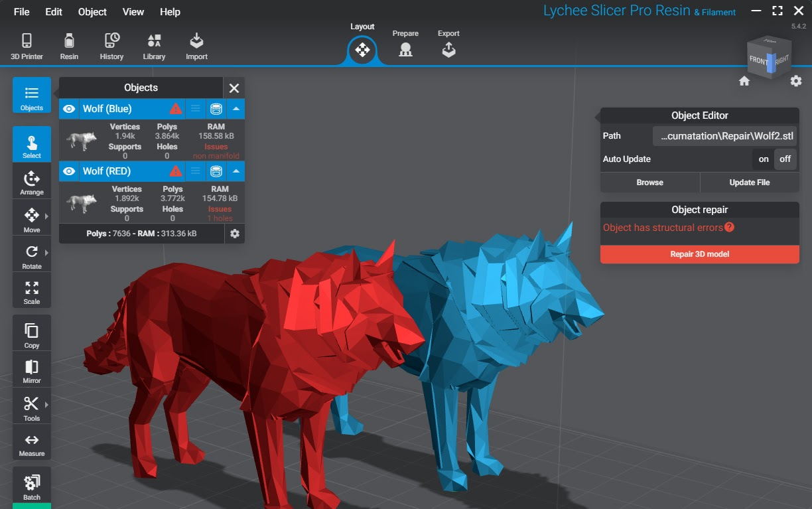
Task: Switch to the Prepare tab
Action: tap(405, 44)
